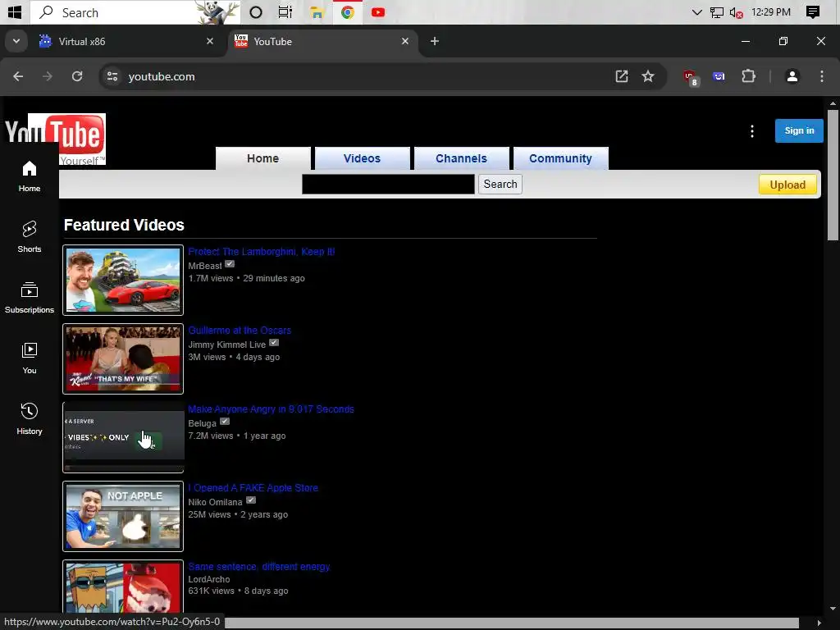This screenshot has width=840, height=630.
Task: Open Windows Start menu
Action: 15,12
